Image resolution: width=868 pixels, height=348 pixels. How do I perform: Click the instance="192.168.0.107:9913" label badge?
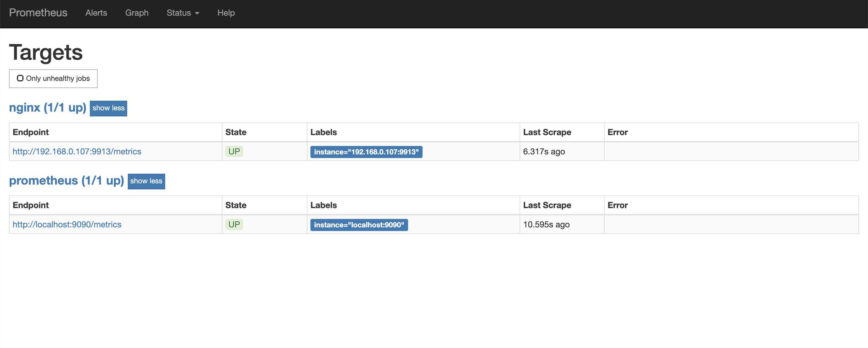click(x=366, y=152)
